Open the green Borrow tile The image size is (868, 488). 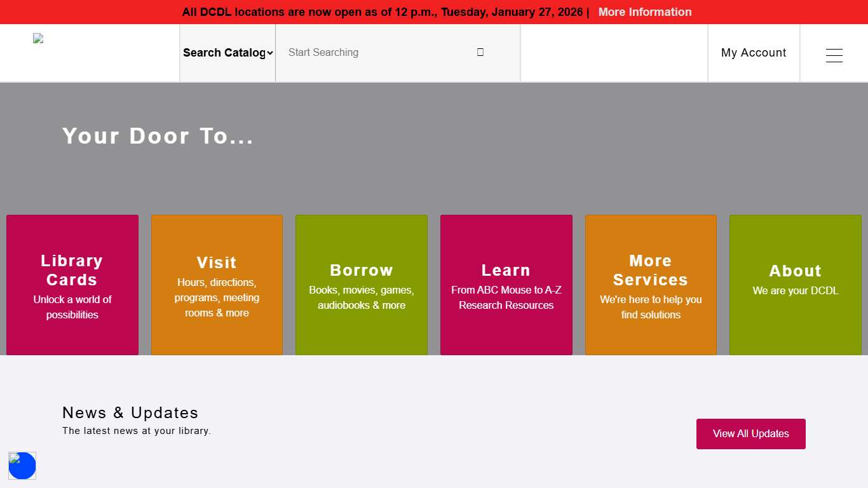coord(361,285)
